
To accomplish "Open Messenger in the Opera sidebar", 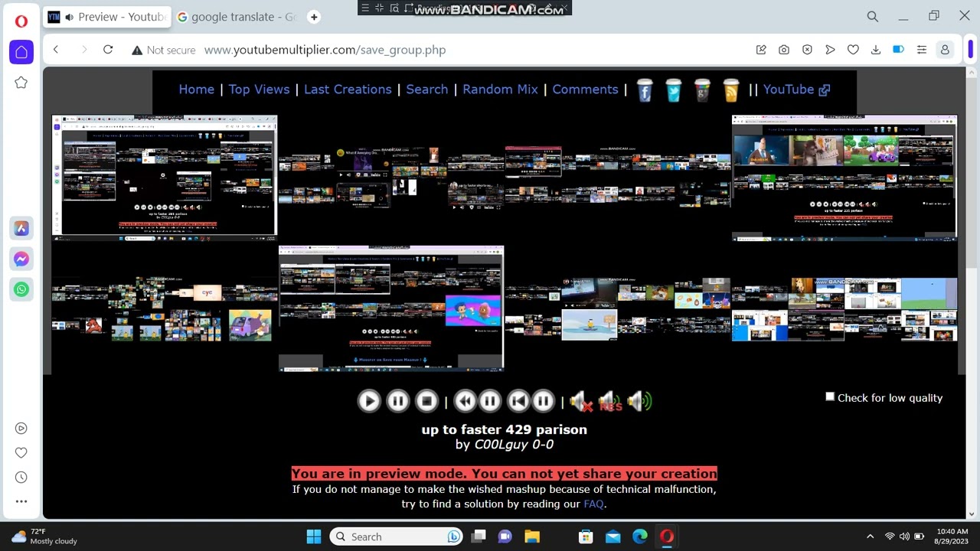I will pos(21,259).
